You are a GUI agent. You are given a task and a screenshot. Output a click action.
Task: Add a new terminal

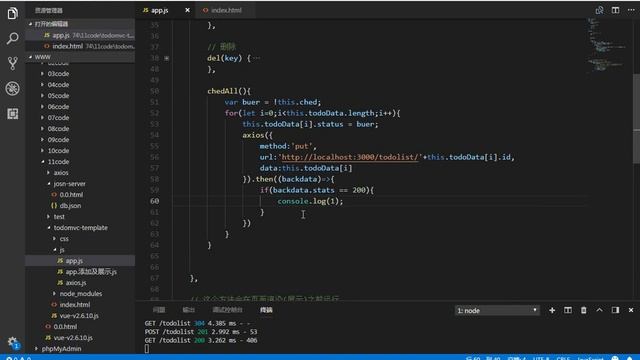point(552,310)
